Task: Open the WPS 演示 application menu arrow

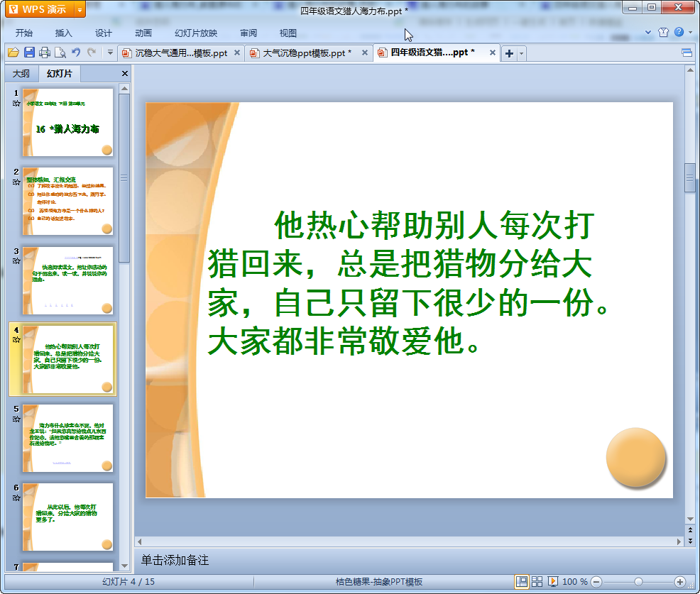Action: pyautogui.click(x=80, y=9)
